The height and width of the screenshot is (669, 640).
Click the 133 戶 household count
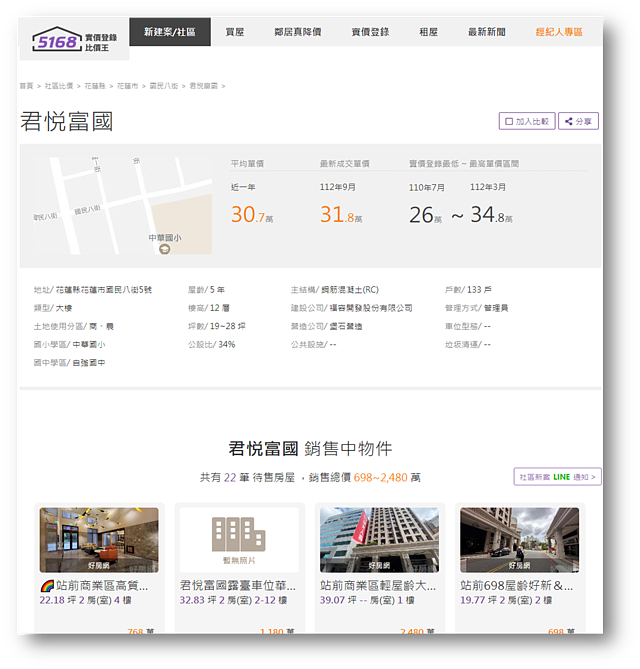479,290
